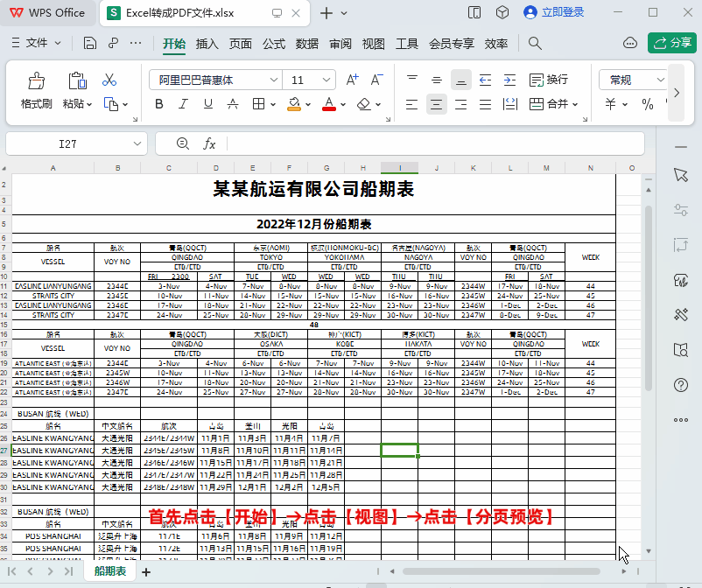Image resolution: width=702 pixels, height=588 pixels.
Task: Click the justify alignment icon
Action: pyautogui.click(x=485, y=104)
